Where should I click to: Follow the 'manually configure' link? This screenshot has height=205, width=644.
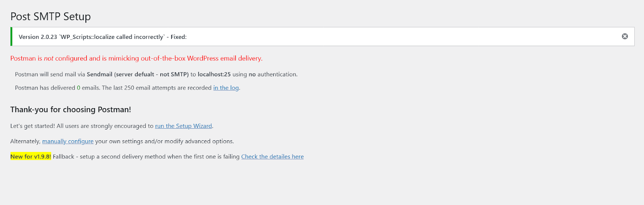tap(68, 141)
